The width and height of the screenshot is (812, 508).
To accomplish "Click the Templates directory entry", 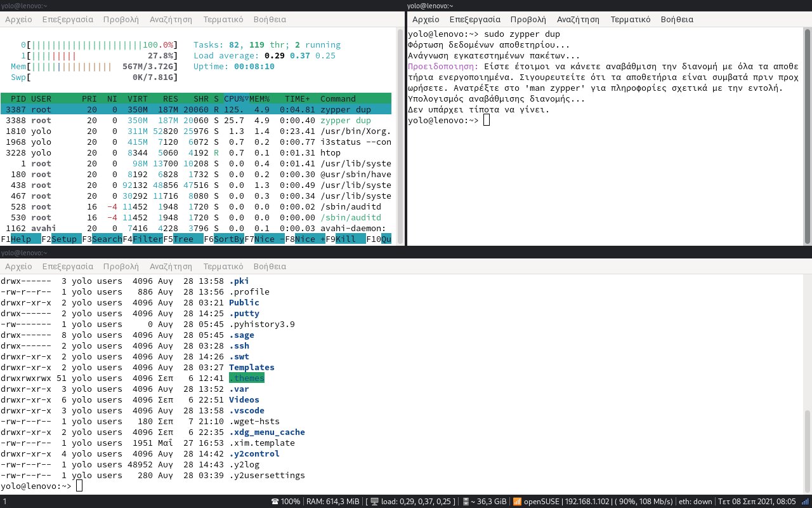I will [252, 367].
